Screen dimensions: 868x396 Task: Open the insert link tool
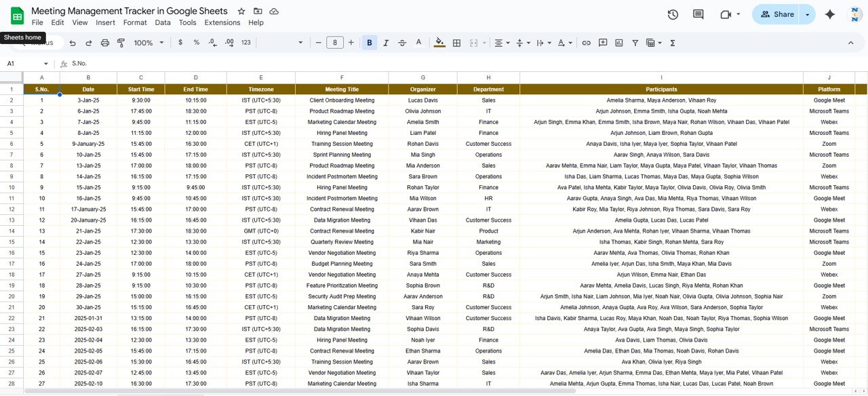pos(585,42)
